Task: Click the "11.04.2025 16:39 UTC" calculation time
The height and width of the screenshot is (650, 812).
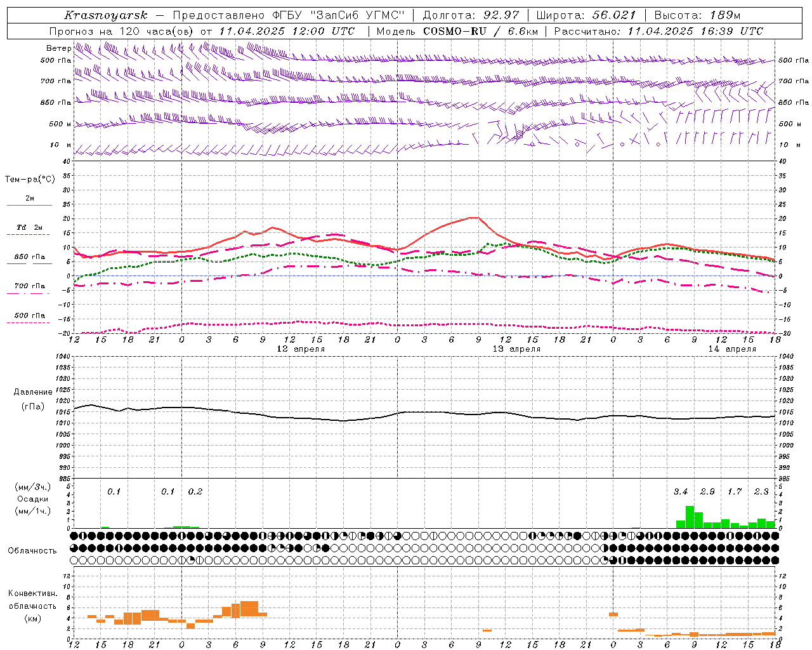Action: [695, 31]
